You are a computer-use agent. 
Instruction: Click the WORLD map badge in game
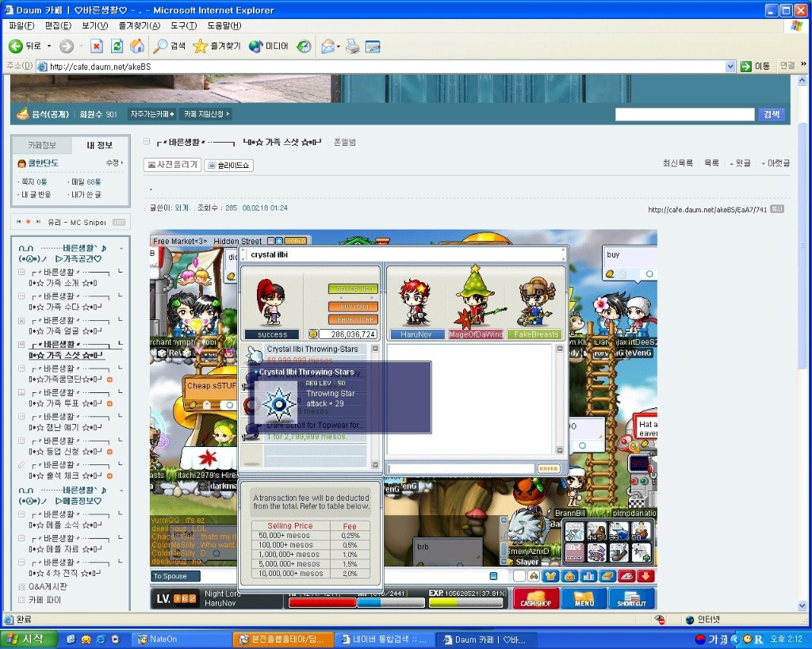pos(295,241)
